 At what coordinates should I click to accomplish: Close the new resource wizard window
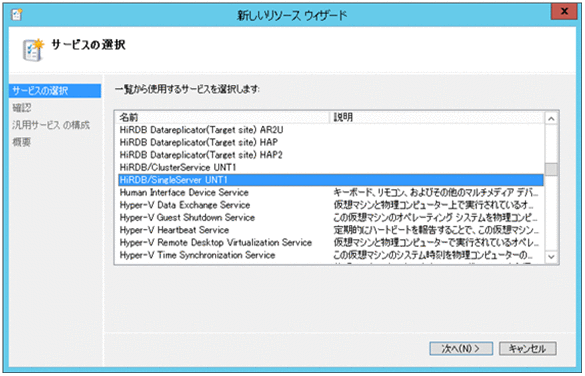[x=563, y=11]
